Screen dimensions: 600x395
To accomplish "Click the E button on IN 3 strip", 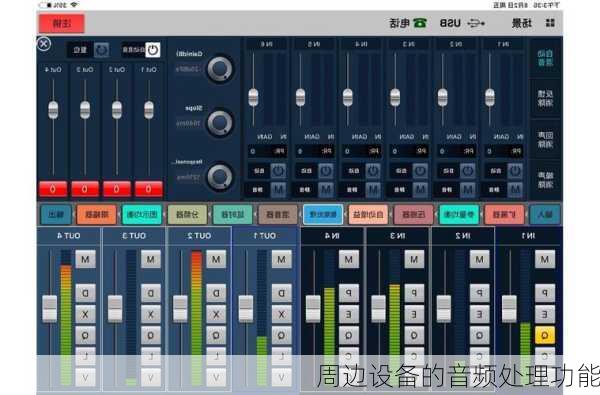I will (x=414, y=315).
